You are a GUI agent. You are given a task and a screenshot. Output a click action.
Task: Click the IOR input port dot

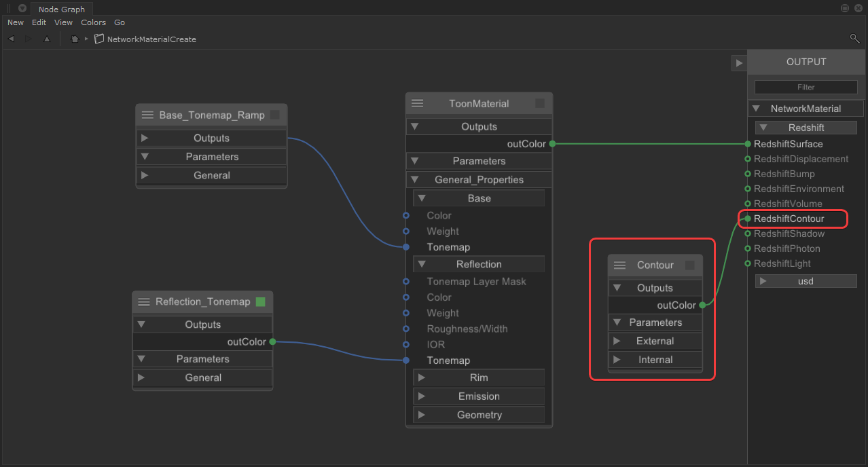point(406,345)
